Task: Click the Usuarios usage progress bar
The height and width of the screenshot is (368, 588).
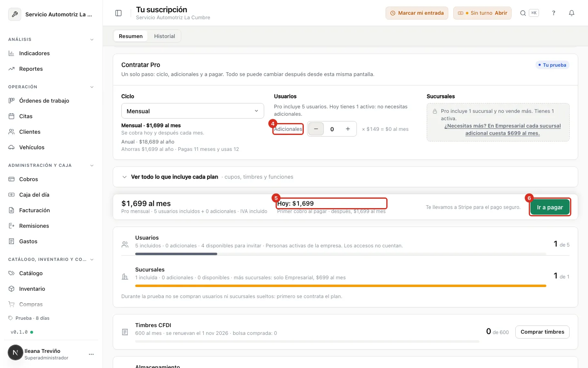Action: click(341, 254)
